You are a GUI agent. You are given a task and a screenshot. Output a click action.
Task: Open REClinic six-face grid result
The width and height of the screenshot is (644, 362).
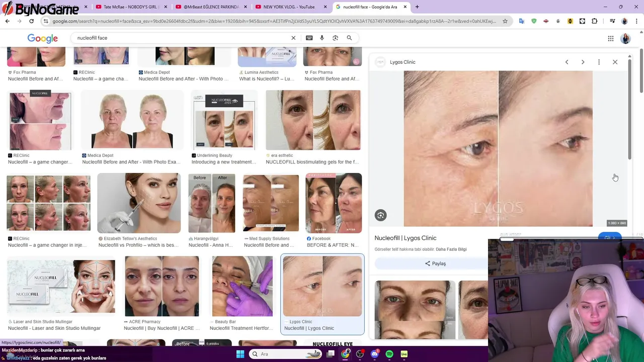click(x=48, y=203)
